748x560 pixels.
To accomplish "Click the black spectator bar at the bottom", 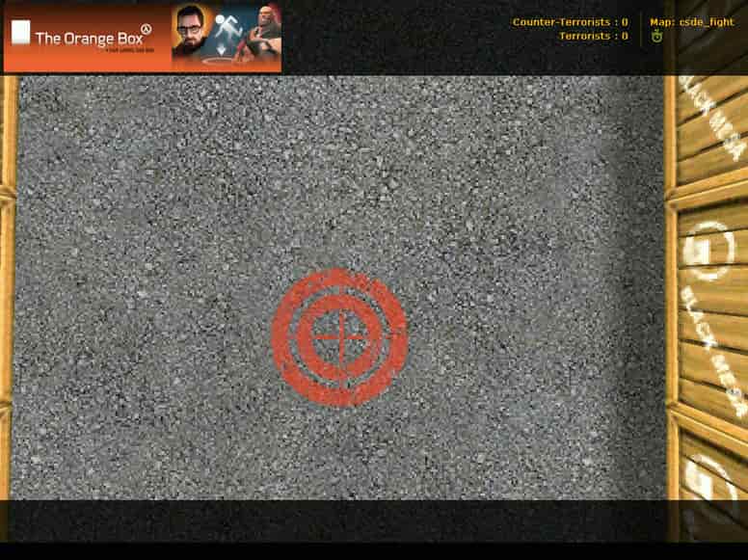I will 334,520.
